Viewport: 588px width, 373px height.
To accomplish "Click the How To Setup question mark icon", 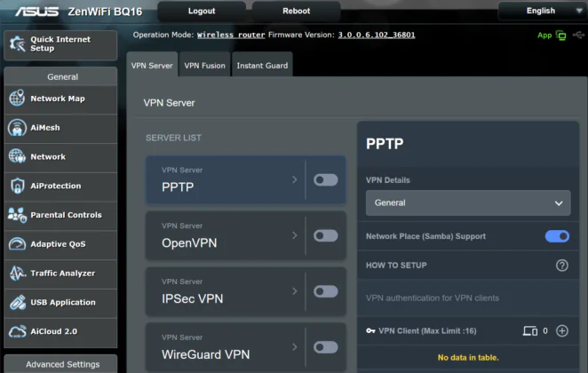I will pyautogui.click(x=561, y=266).
